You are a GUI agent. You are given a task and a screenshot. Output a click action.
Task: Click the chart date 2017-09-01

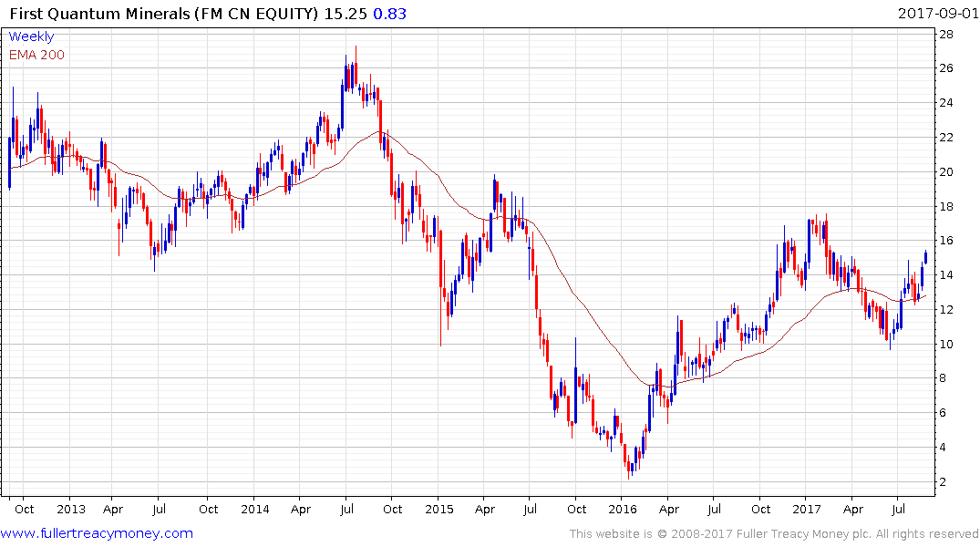coord(937,13)
